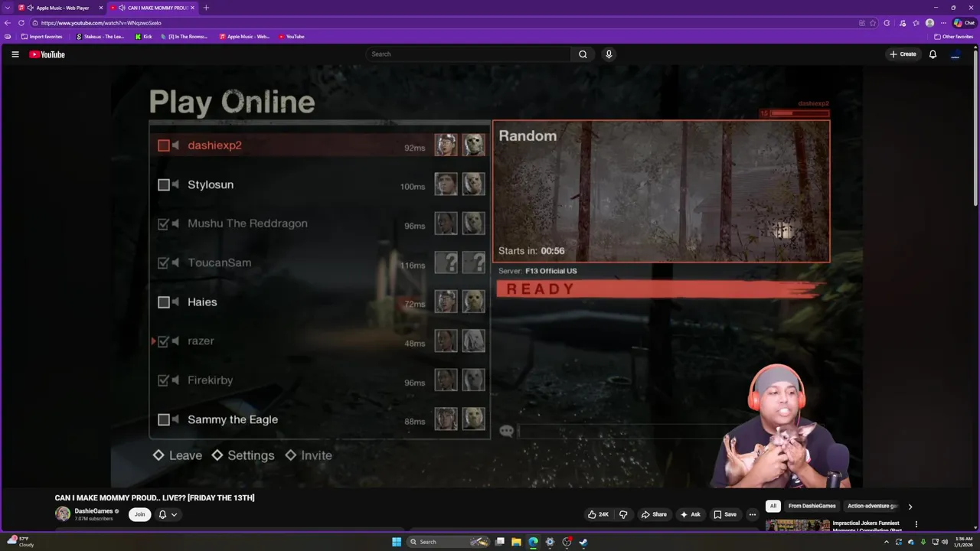Expand the subscription notification bell dropdown
This screenshot has height=551, width=980.
pyautogui.click(x=168, y=514)
